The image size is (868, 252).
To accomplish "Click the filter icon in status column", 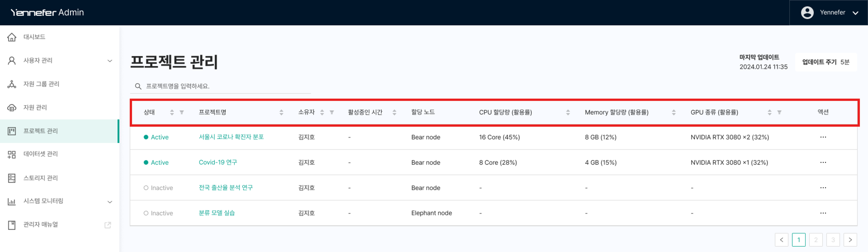I will (x=182, y=112).
